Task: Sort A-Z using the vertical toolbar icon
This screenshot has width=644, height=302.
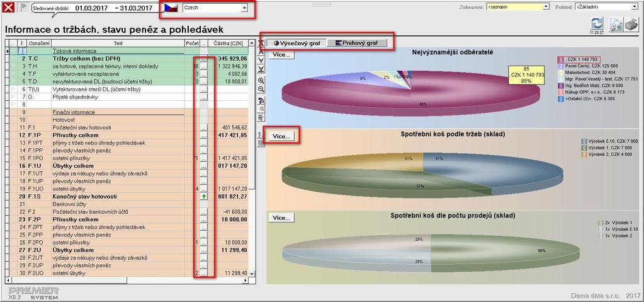Action: coord(260,134)
